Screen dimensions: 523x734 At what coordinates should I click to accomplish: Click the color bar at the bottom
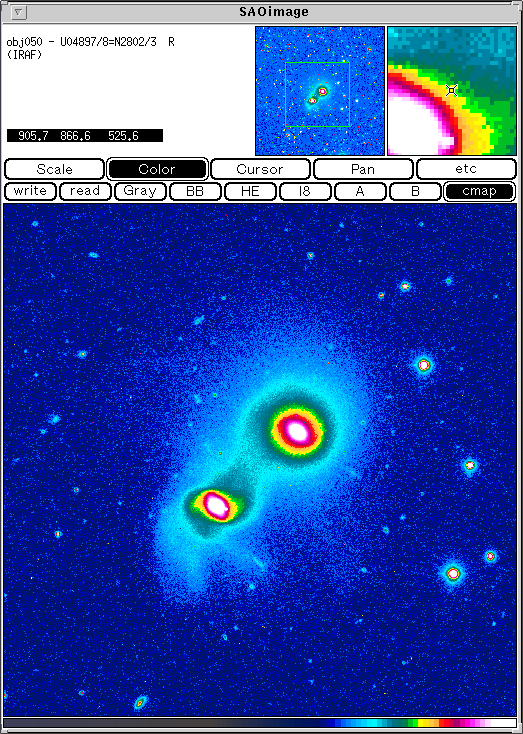point(260,723)
